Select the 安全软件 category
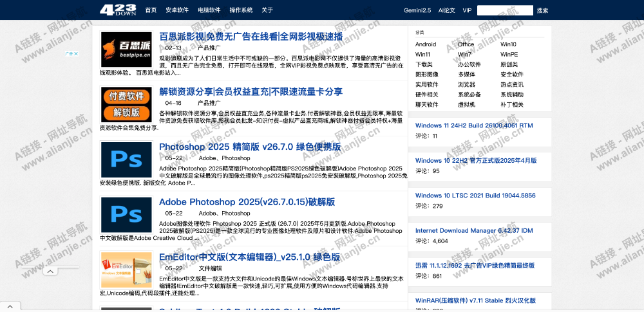Viewport: 644px width, 312px height. [512, 75]
